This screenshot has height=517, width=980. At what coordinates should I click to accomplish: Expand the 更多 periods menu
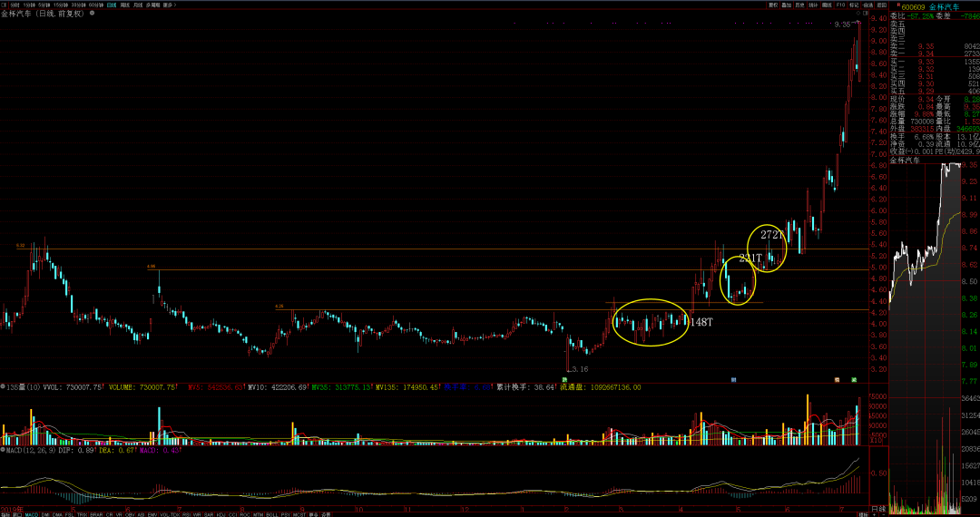coord(170,5)
